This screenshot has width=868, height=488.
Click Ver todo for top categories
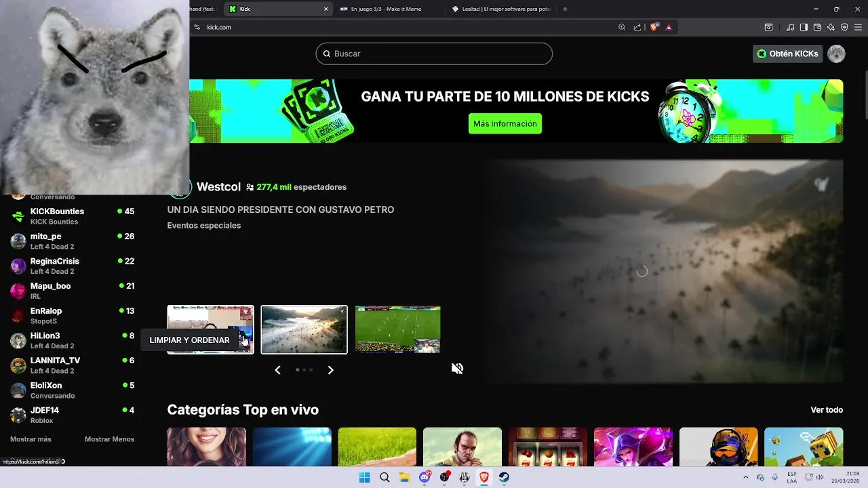coord(827,409)
